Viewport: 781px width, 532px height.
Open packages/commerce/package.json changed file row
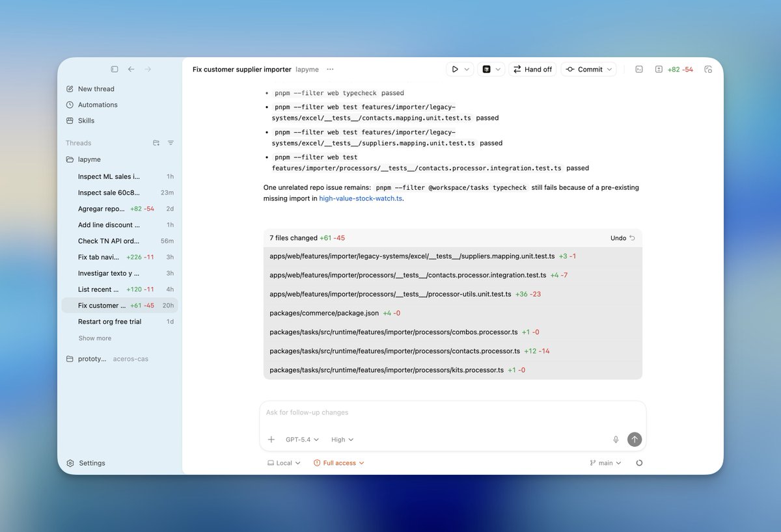452,313
